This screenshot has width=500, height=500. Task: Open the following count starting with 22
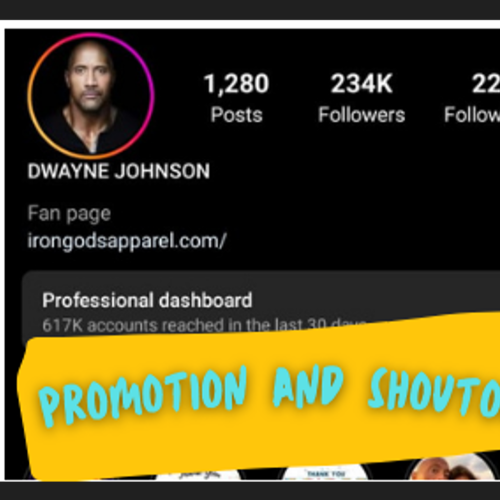pos(486,83)
